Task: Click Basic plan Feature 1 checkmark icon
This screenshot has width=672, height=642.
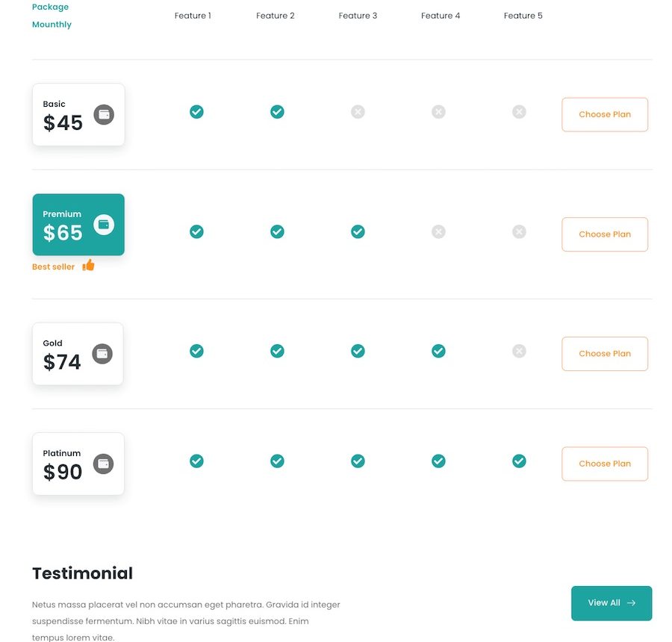Action: coord(196,112)
